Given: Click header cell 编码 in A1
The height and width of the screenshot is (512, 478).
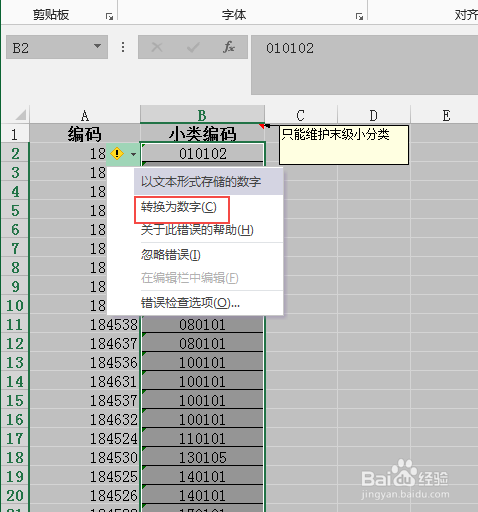Looking at the screenshot, I should coord(85,134).
